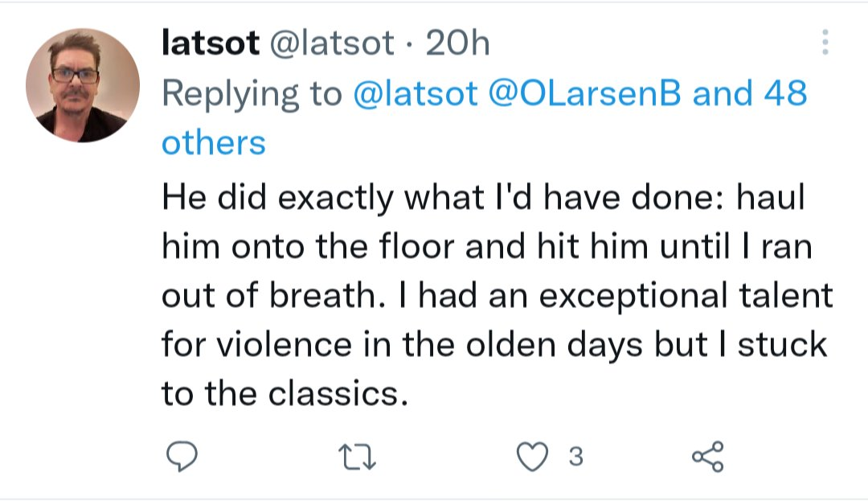Click the gray @latsot handle beside the name

332,43
